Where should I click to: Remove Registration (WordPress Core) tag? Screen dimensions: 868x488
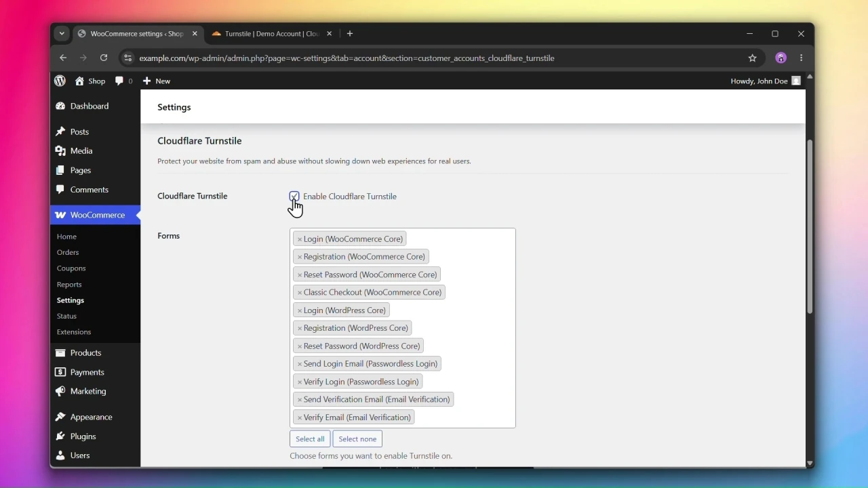(299, 329)
